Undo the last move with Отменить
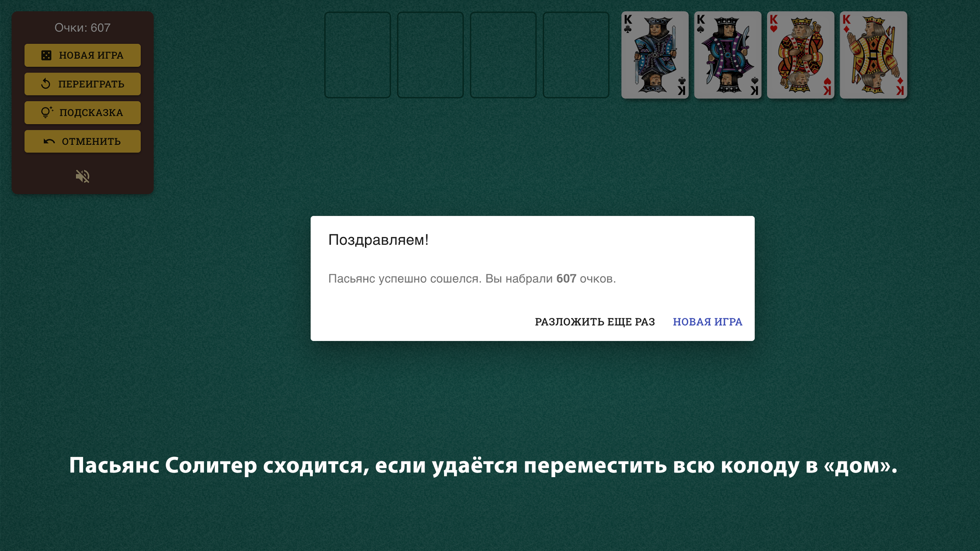Image resolution: width=980 pixels, height=551 pixels. [82, 141]
